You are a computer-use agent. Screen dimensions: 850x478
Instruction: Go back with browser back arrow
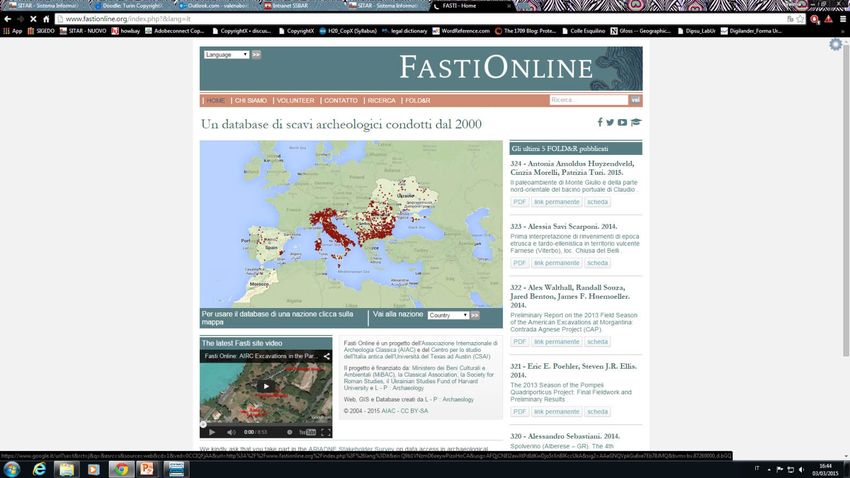[x=8, y=19]
